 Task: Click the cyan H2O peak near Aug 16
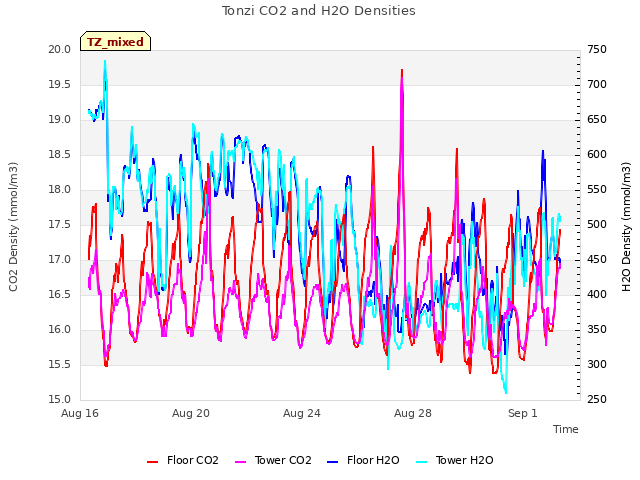tap(105, 62)
